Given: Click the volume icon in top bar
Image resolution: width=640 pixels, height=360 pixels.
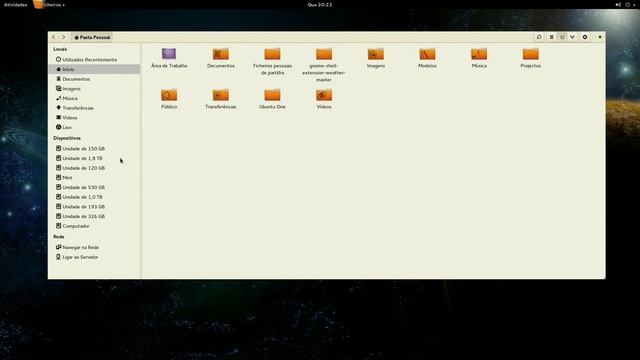Looking at the screenshot, I should pos(618,4).
